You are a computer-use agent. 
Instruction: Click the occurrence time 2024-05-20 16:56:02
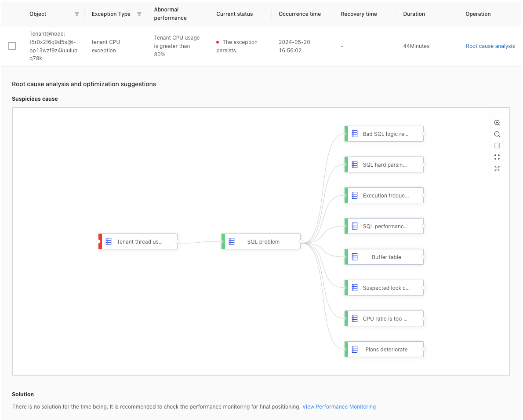tap(294, 46)
